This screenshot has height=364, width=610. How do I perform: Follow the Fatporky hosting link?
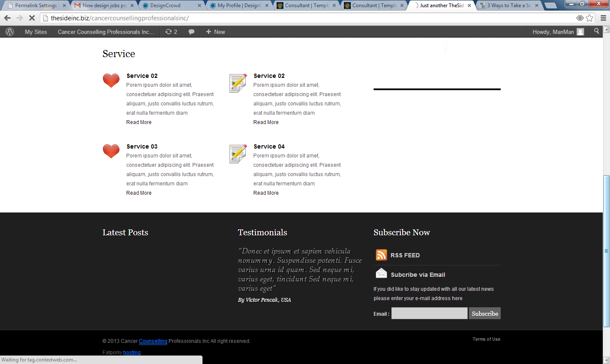(132, 353)
